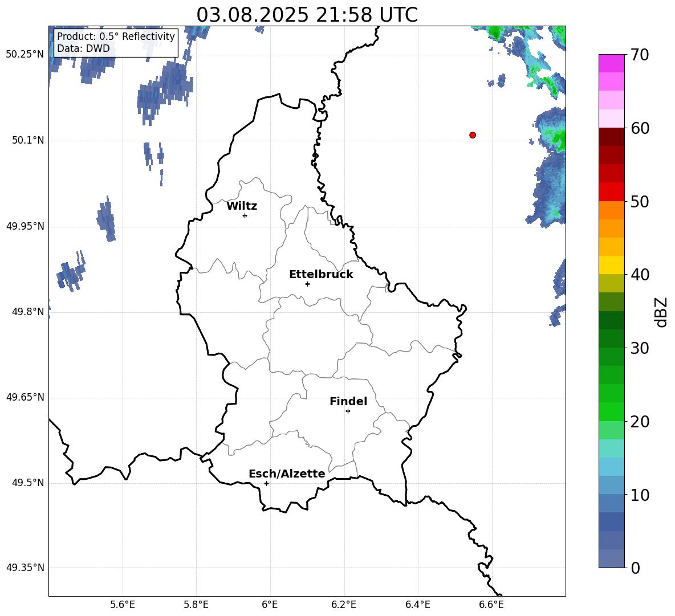Click the 6.2°E longitude label

344,605
